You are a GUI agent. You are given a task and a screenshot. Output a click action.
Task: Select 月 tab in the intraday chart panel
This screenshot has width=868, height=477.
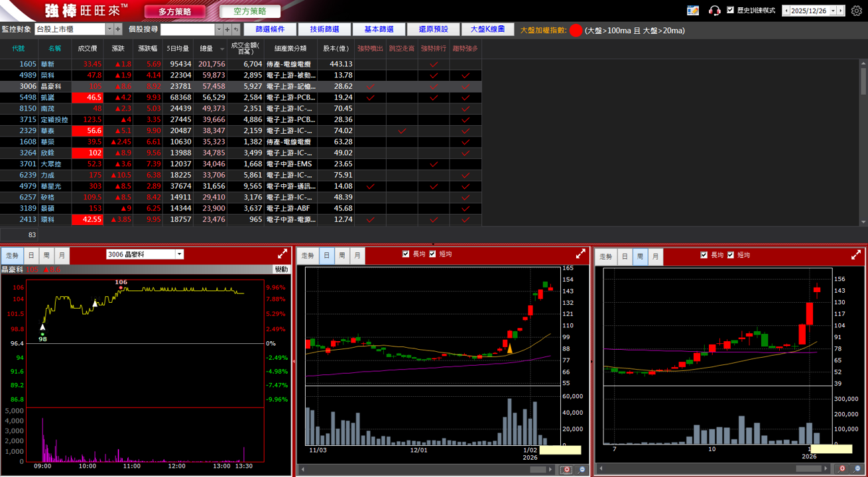pos(61,254)
